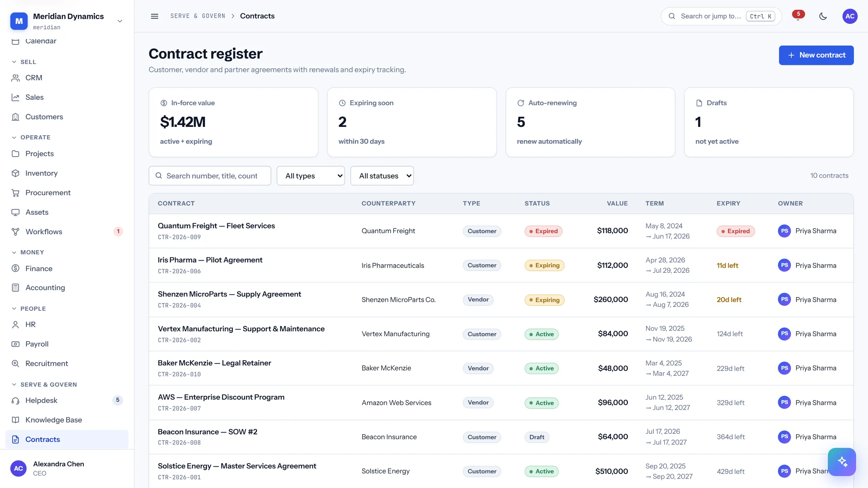Collapse the OPERATE section
This screenshot has width=868, height=488.
coord(31,137)
